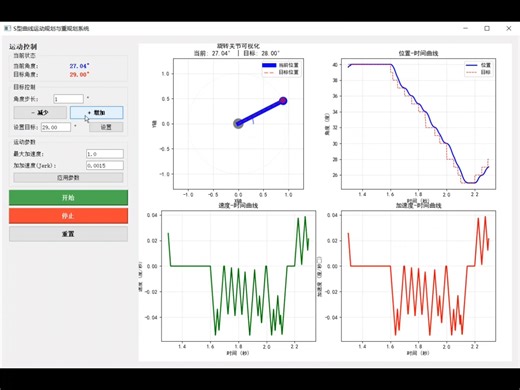Minimize the motion planning window
520x390 pixels.
point(466,28)
